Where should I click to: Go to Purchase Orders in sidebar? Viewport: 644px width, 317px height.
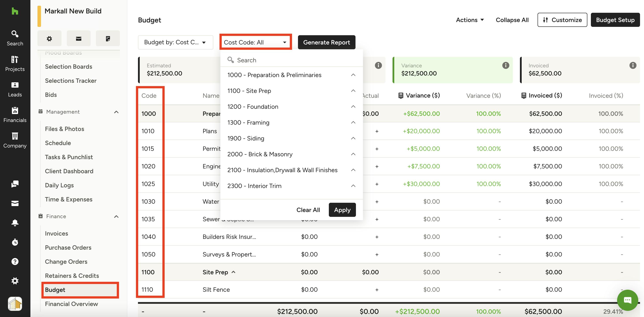[x=68, y=247]
